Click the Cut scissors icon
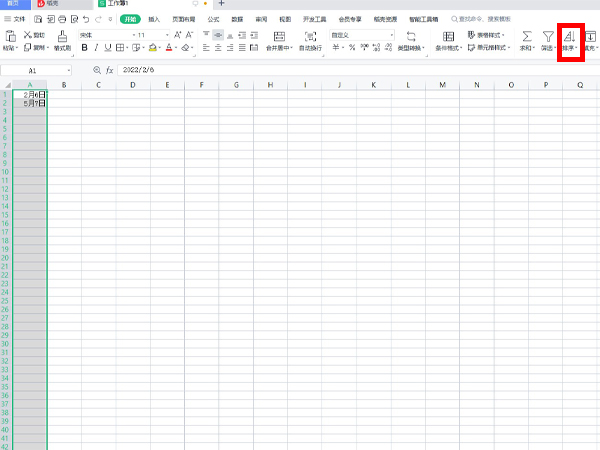This screenshot has height=450, width=600. [28, 35]
